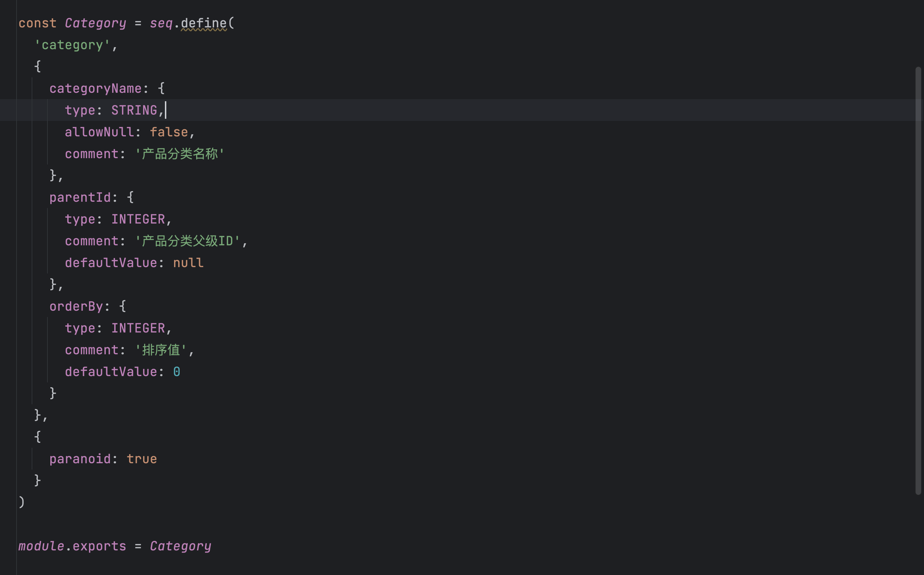This screenshot has height=575, width=924.
Task: Click the 'defaultValue' key under parentId
Action: point(111,263)
